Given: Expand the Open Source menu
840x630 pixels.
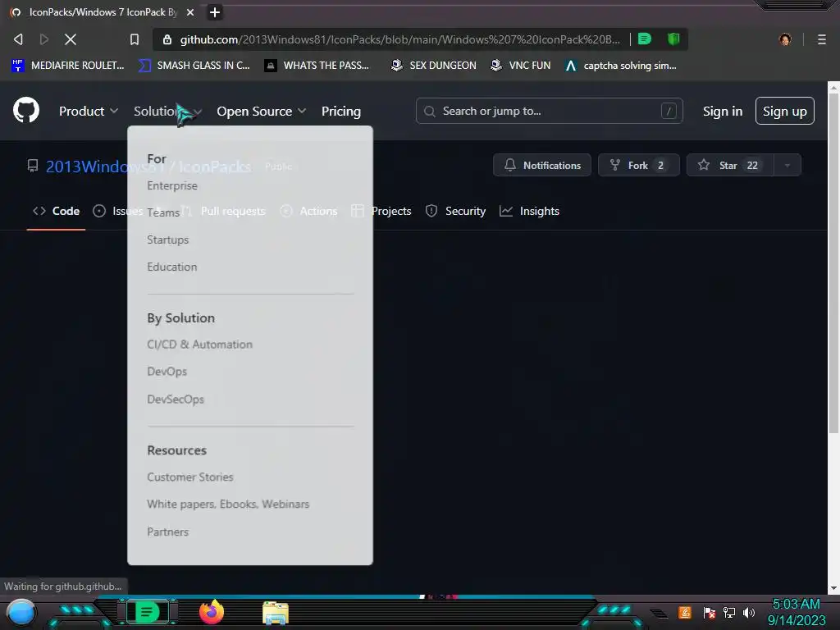Looking at the screenshot, I should [262, 111].
